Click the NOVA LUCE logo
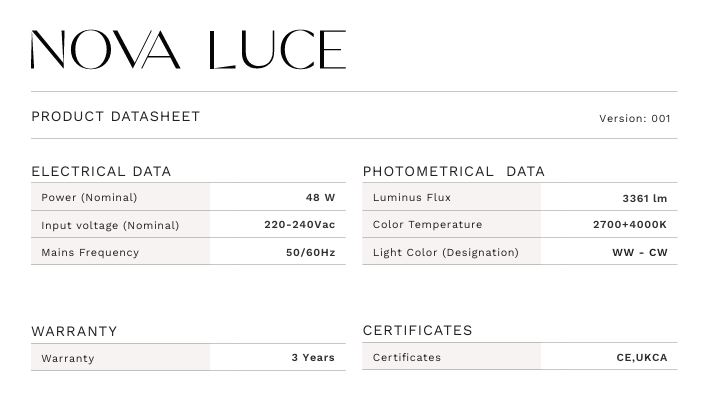Image resolution: width=704 pixels, height=415 pixels. (188, 50)
